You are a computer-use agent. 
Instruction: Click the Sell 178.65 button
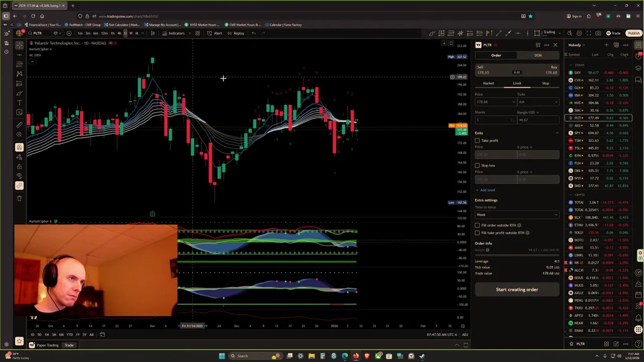pyautogui.click(x=496, y=70)
